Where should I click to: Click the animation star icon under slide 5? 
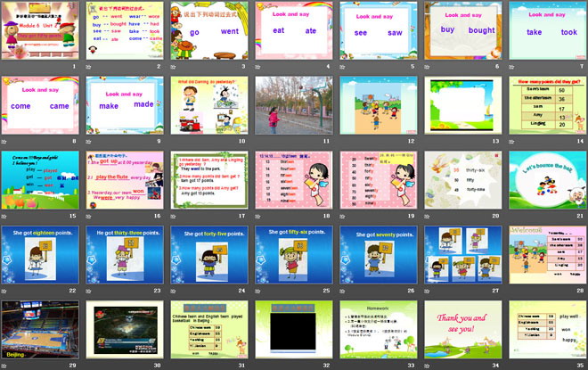342,67
